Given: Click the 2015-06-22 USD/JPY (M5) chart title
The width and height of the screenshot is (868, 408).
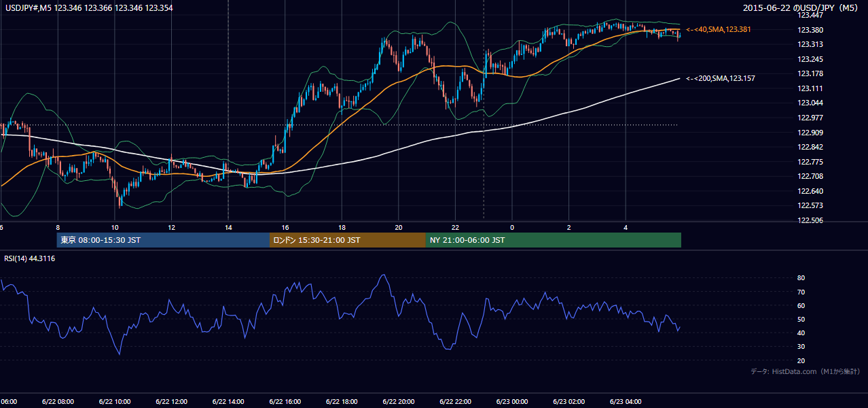Looking at the screenshot, I should (x=801, y=8).
